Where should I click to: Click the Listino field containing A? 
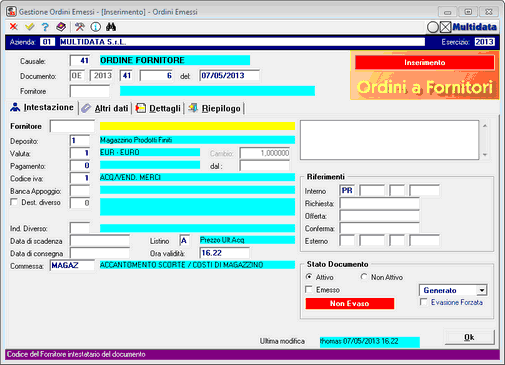[184, 240]
